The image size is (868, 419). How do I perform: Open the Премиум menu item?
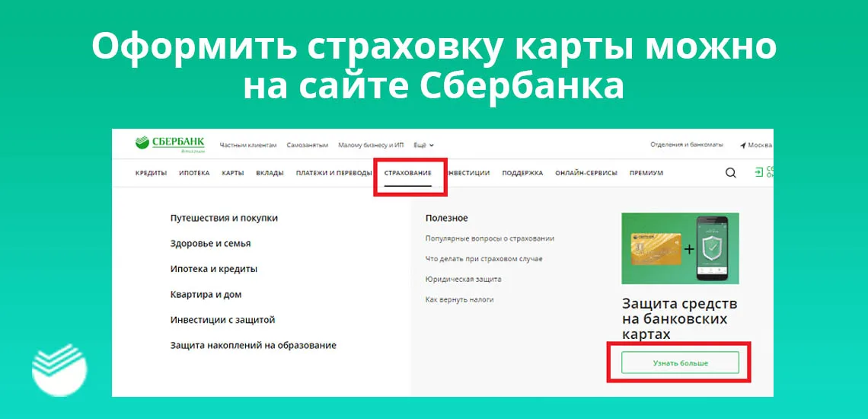(646, 173)
